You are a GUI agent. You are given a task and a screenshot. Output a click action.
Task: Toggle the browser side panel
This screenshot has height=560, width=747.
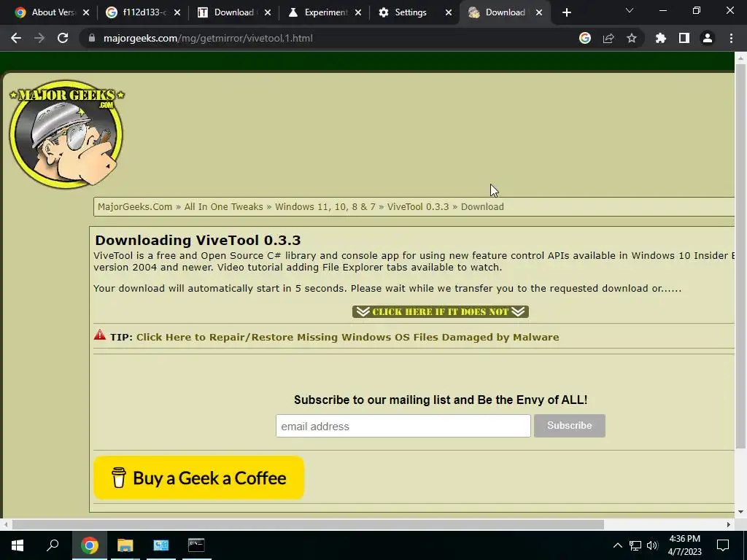pos(684,38)
